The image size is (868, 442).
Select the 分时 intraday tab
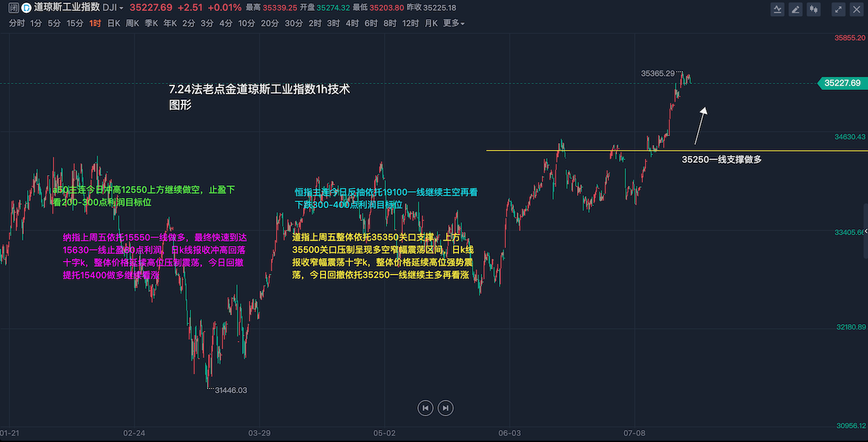(x=16, y=23)
